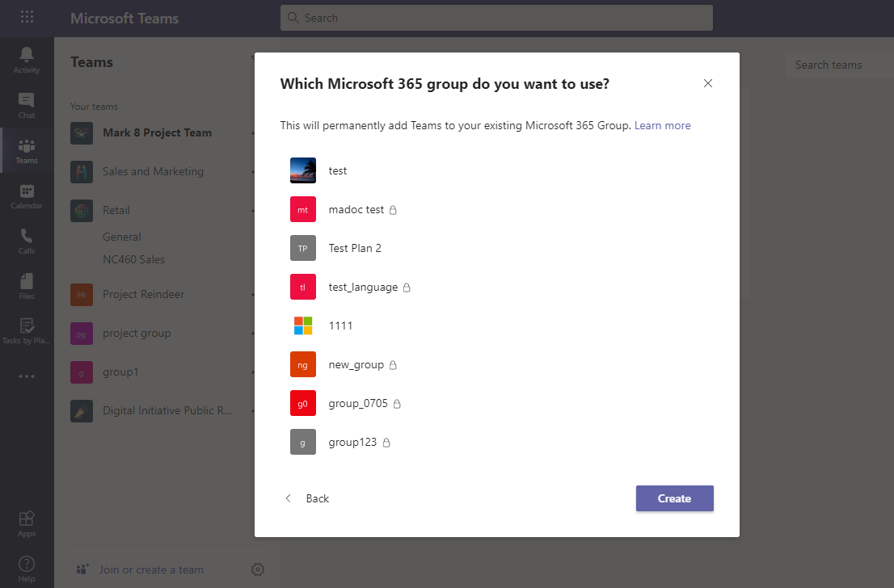Switch to the Chat section
The width and height of the screenshot is (894, 588).
tap(26, 105)
